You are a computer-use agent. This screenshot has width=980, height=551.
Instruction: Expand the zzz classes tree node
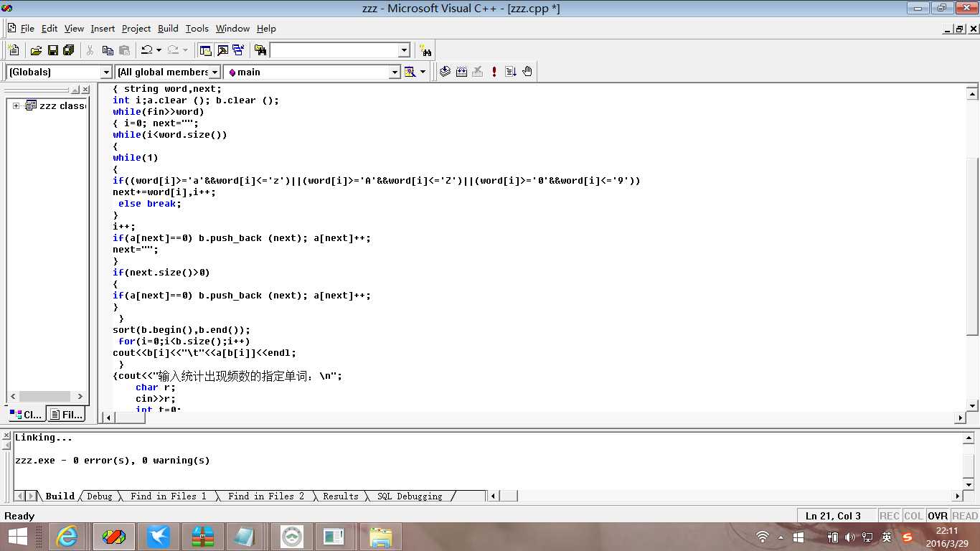click(16, 105)
